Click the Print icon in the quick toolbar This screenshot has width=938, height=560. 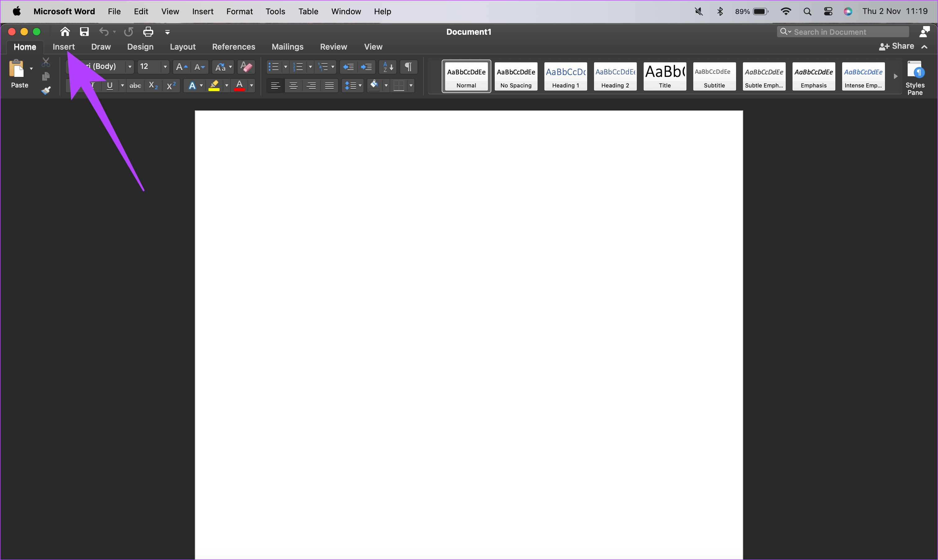click(x=148, y=32)
